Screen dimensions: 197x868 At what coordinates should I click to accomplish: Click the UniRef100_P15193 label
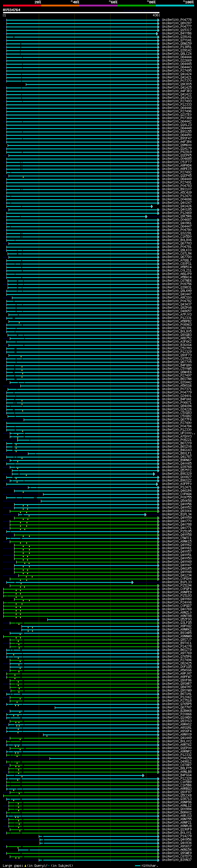pos(177,595)
